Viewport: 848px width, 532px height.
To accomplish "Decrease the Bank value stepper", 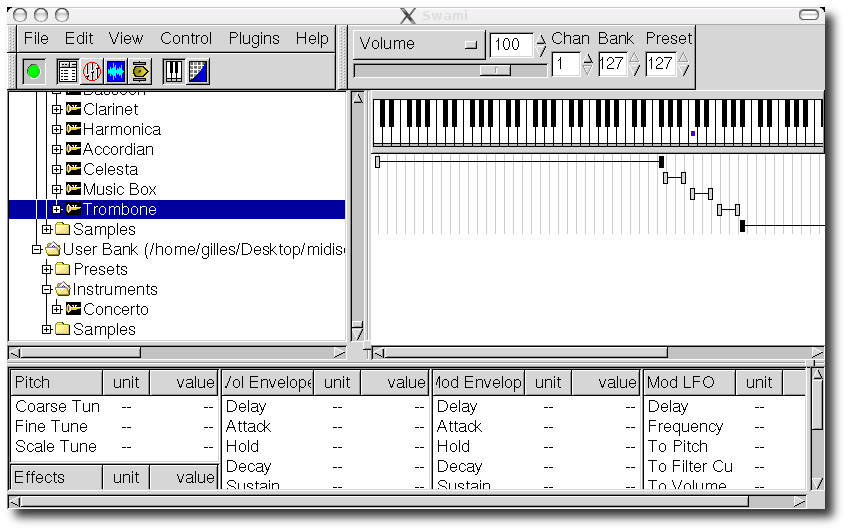I will pos(635,70).
